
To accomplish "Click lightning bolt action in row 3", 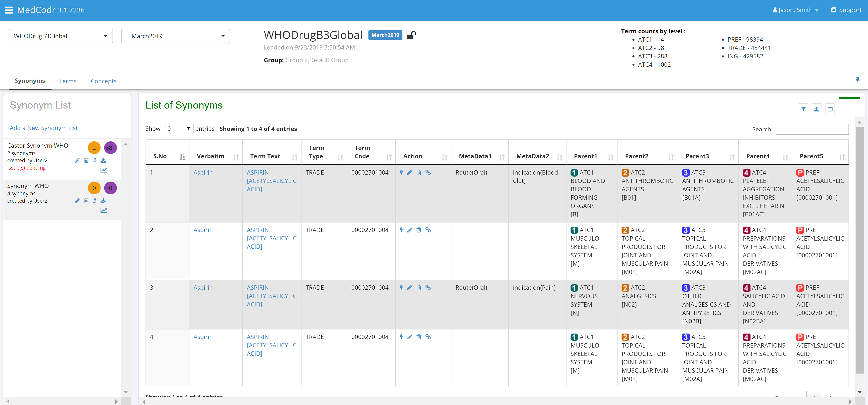I will (x=401, y=287).
